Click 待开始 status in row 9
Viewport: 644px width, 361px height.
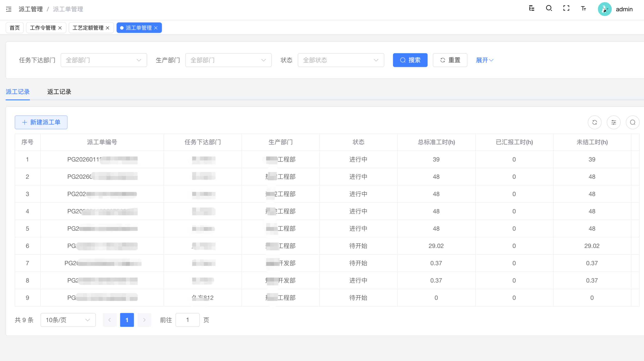pos(358,298)
